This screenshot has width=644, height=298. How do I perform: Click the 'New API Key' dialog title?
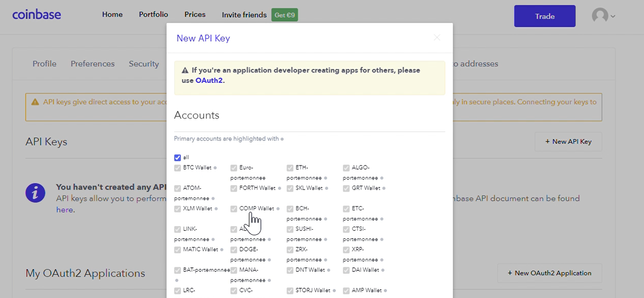coord(203,38)
